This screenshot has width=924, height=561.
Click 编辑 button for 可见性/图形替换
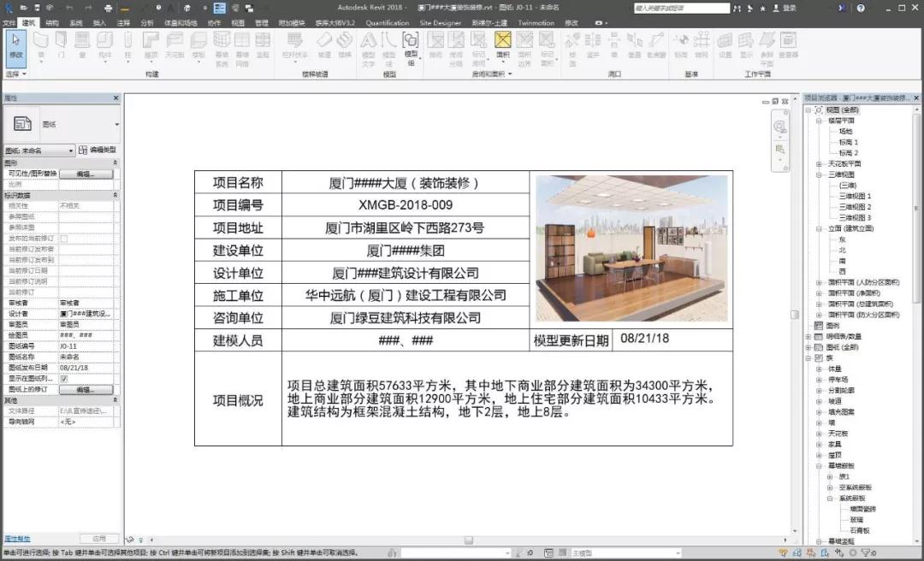coord(86,174)
